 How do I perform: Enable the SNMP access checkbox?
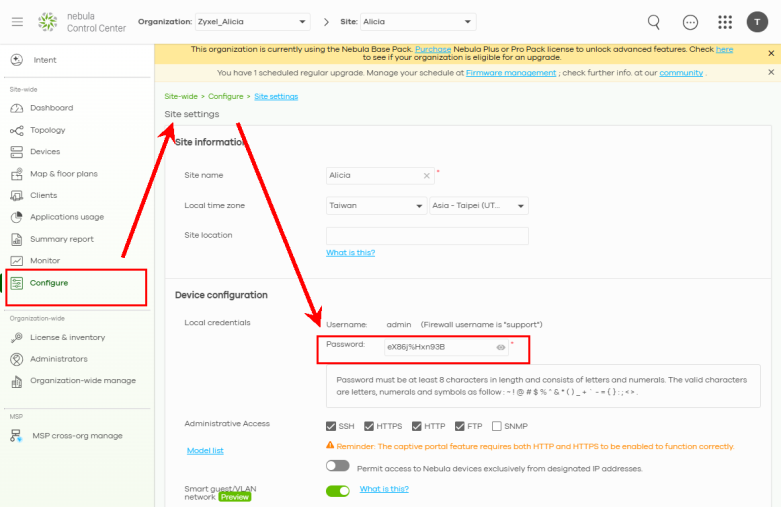[x=497, y=426]
